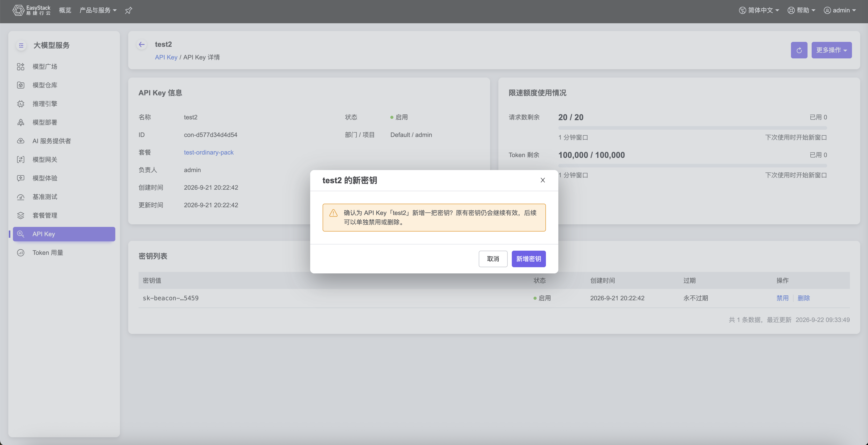Click 删除 for sk-beacon key

click(804, 298)
